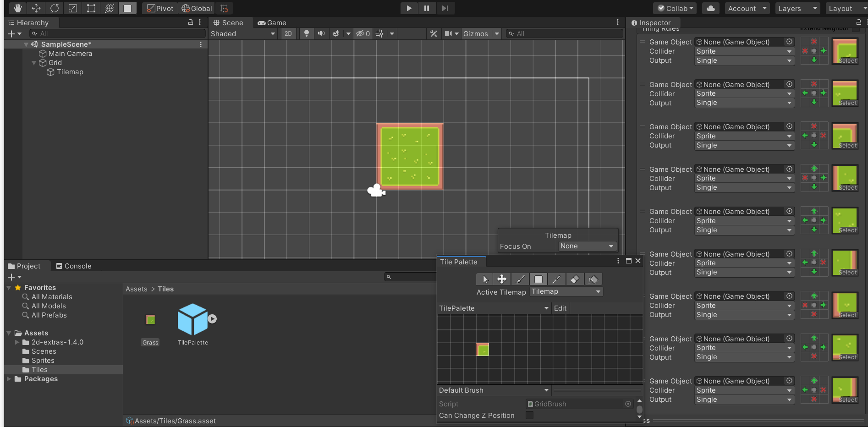Select the Hand tool in main toolbar
Image resolution: width=868 pixels, height=427 pixels.
coord(17,8)
